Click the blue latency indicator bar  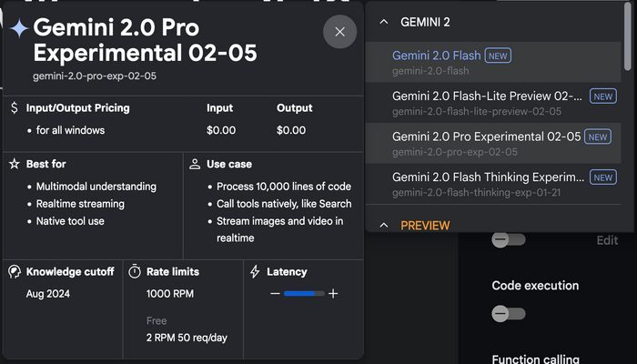[304, 294]
